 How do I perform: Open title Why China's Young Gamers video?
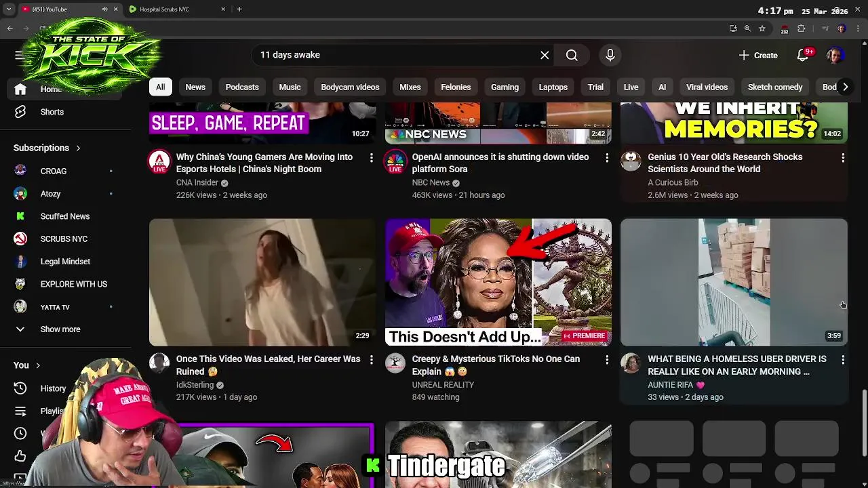click(264, 163)
